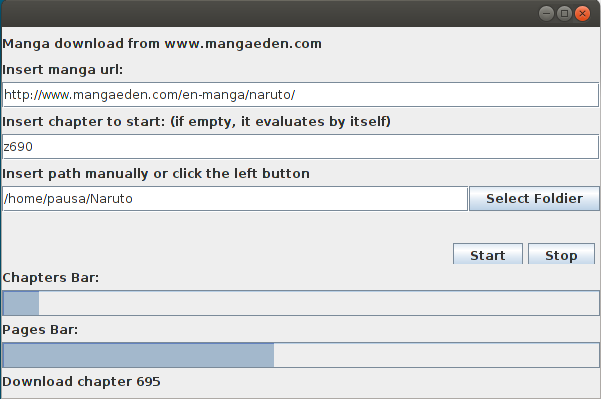Click the unfilled portion of Pages Bar
This screenshot has height=399, width=601.
click(x=436, y=355)
